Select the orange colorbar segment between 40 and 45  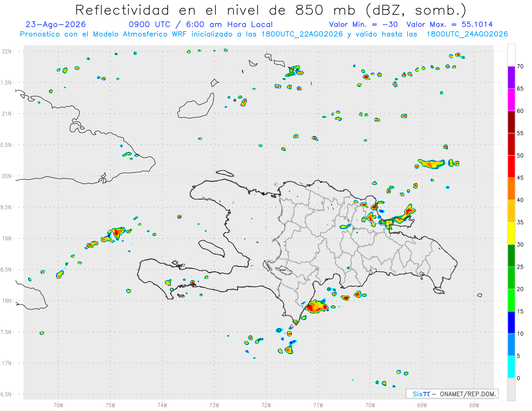[x=511, y=189]
